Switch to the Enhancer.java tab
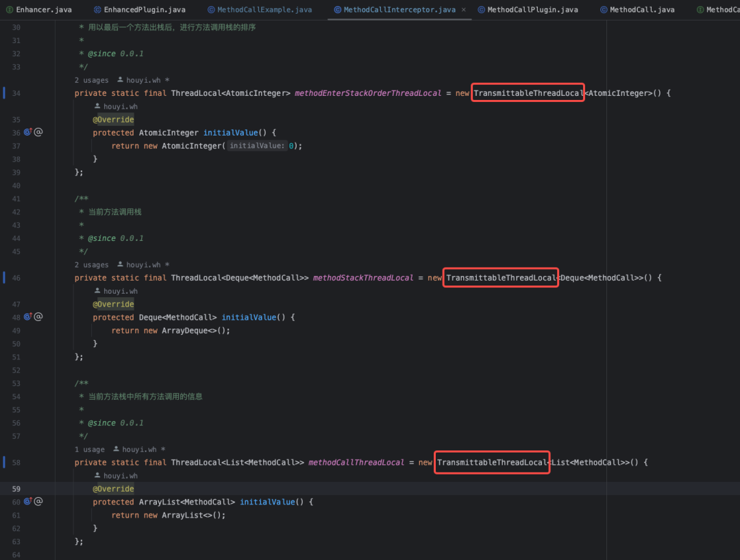Screen dimensions: 740x560 tap(38, 10)
